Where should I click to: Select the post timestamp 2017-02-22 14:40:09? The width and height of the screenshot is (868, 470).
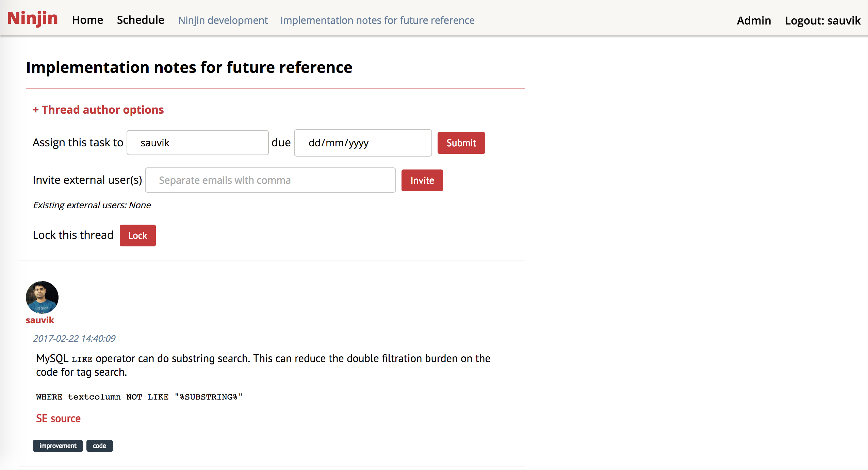point(74,338)
